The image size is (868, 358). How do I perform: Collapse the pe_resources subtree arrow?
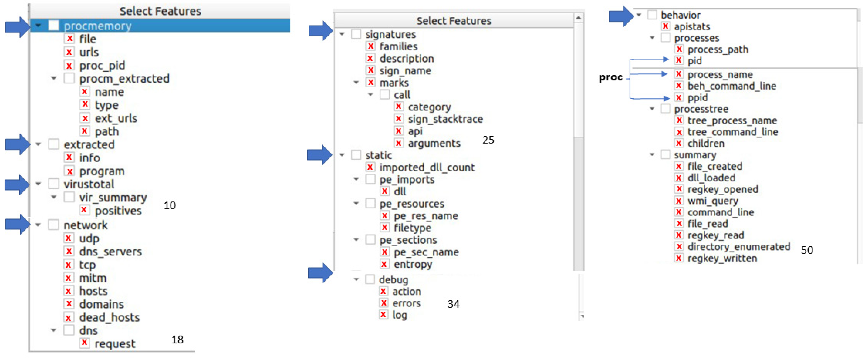tap(357, 204)
